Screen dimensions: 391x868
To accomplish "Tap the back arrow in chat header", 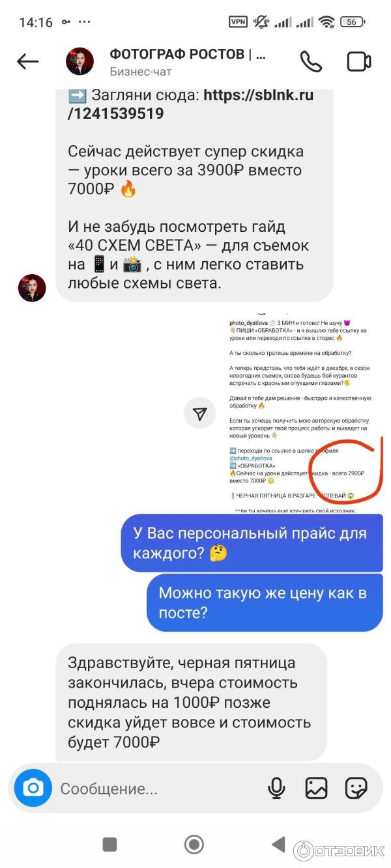I will point(27,62).
